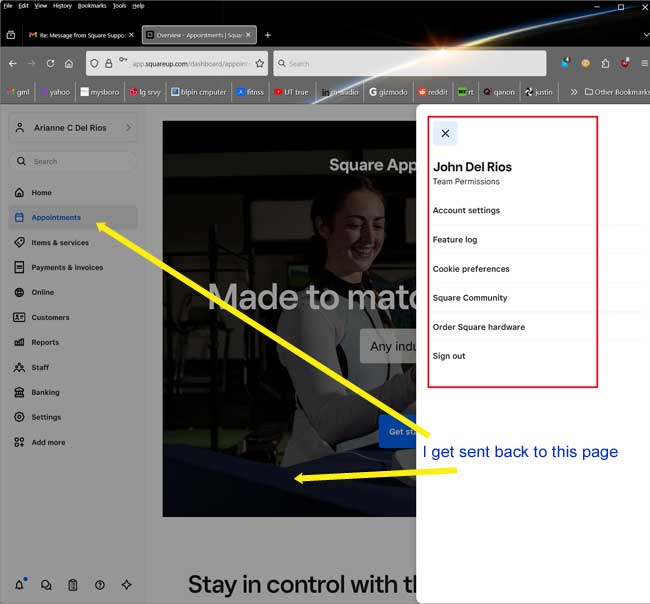Click the Add more apps icon
Screen dimensions: 650x604
click(x=19, y=442)
